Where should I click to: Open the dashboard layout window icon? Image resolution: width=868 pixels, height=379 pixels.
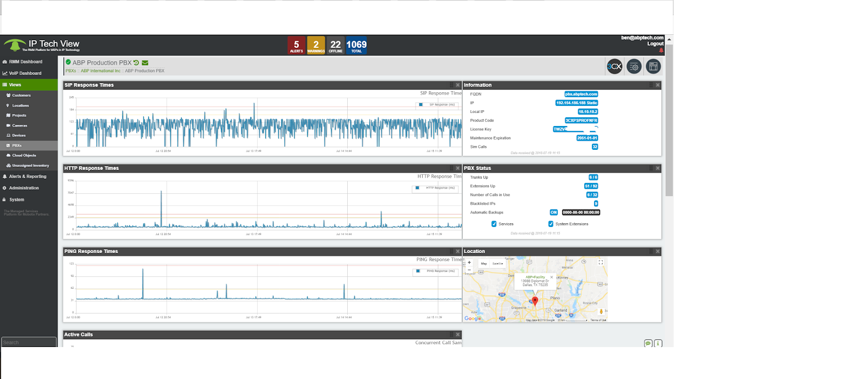pyautogui.click(x=653, y=67)
